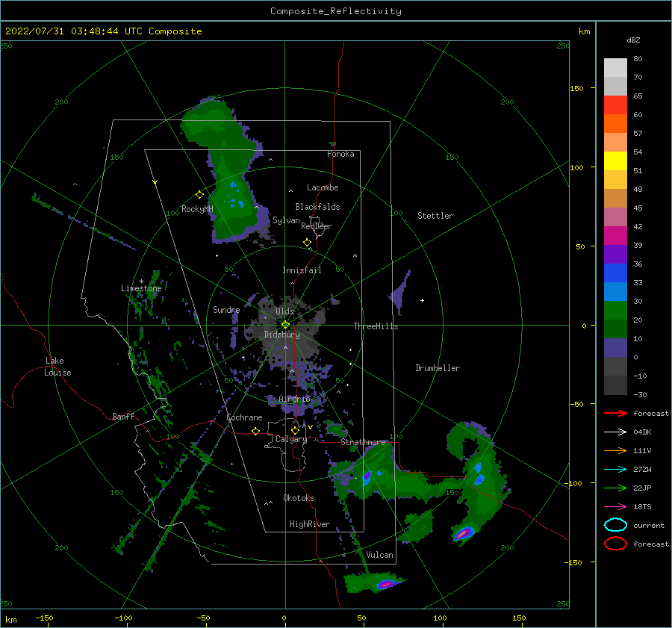Click the red forecast ellipse in the legend

click(x=615, y=544)
